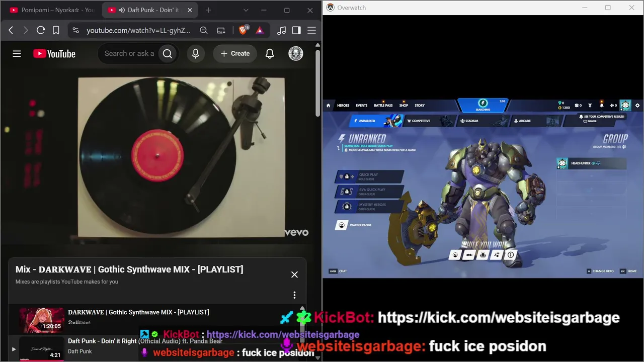Screen dimensions: 644x362
Task: Toggle the Brave sidebar panel
Action: [x=296, y=30]
